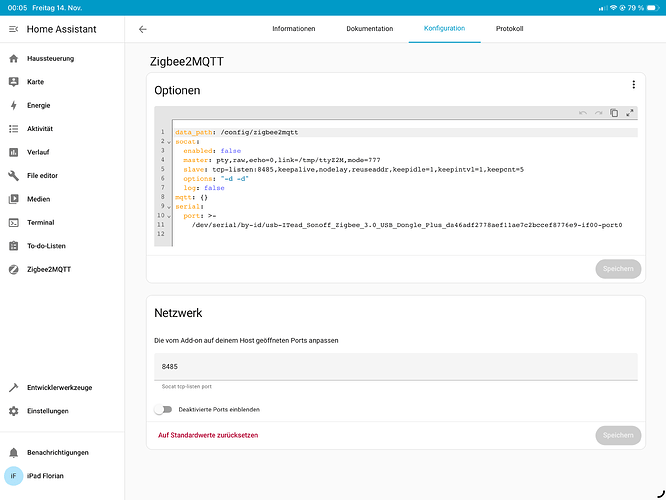666x500 pixels.
Task: Open Aktivität list icon
Action: (14, 129)
